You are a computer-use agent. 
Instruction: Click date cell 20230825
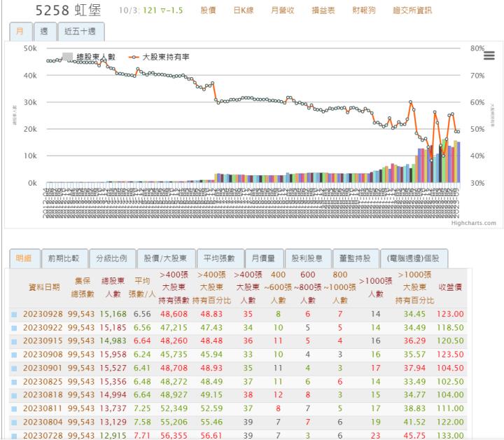click(x=43, y=382)
